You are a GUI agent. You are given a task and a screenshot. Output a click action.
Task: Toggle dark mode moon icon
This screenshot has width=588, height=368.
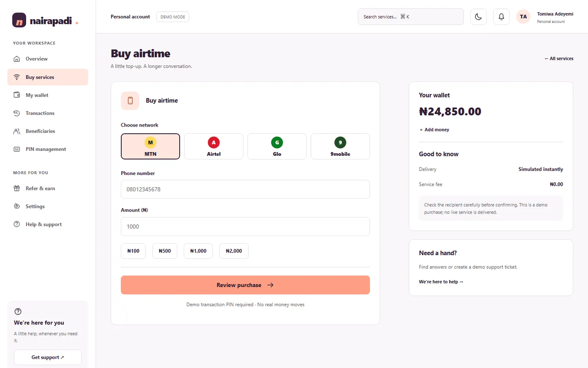478,17
